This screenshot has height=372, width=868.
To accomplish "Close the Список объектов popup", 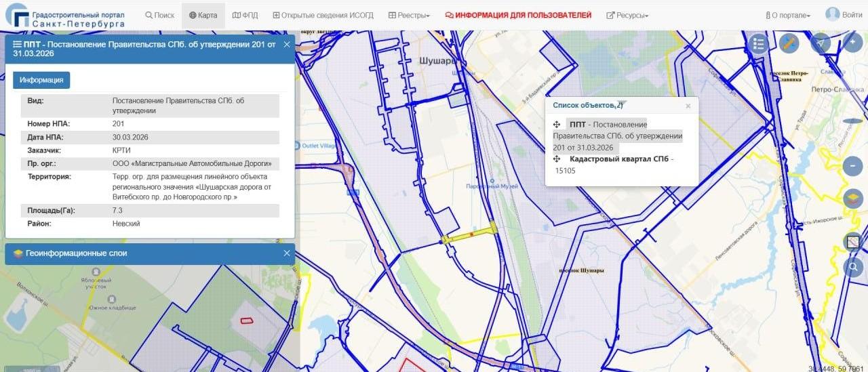I will point(688,106).
